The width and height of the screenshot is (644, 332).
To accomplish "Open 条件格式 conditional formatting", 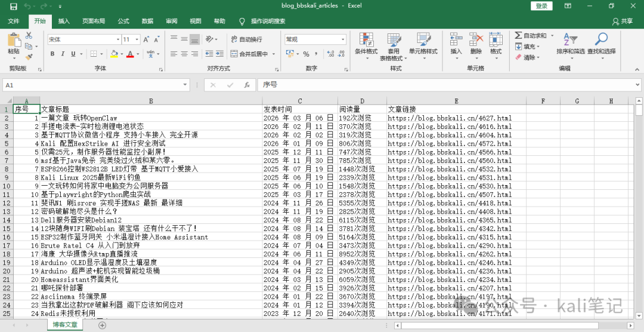I will coord(366,46).
